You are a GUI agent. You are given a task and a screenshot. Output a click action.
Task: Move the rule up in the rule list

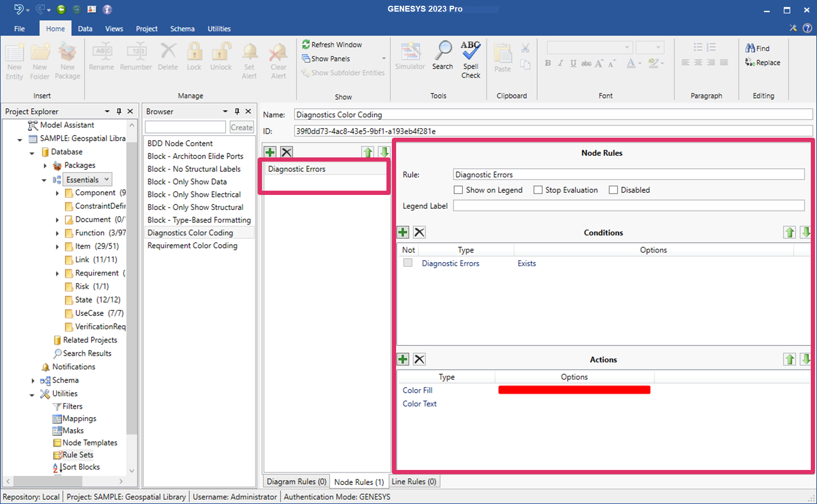pos(367,152)
